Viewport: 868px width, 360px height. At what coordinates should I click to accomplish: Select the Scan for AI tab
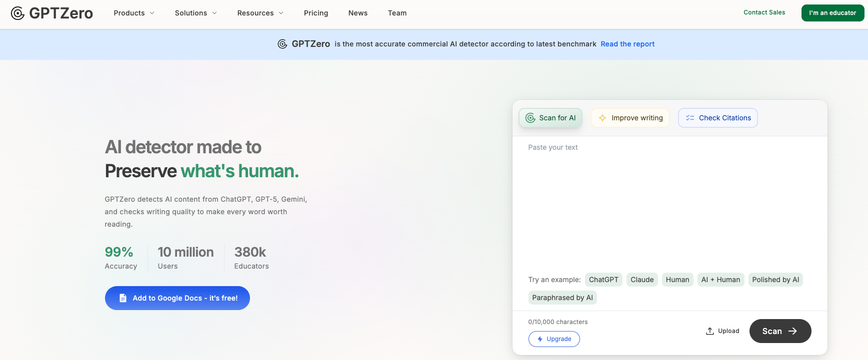pos(550,118)
